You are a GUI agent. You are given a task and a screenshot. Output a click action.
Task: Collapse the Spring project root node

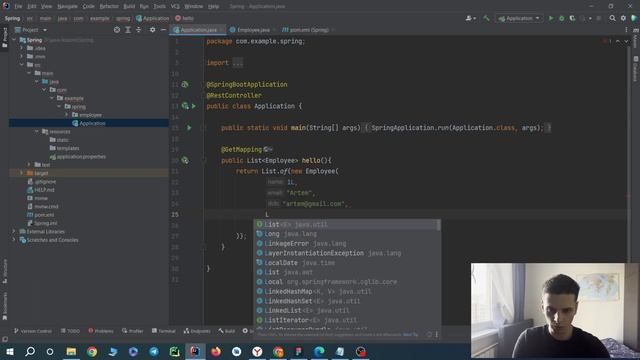[14, 40]
